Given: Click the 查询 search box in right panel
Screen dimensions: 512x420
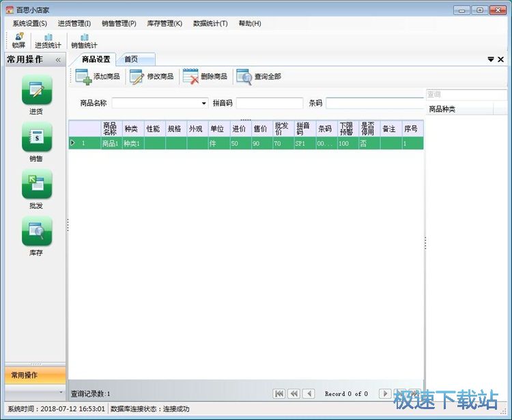Looking at the screenshot, I should click(466, 95).
